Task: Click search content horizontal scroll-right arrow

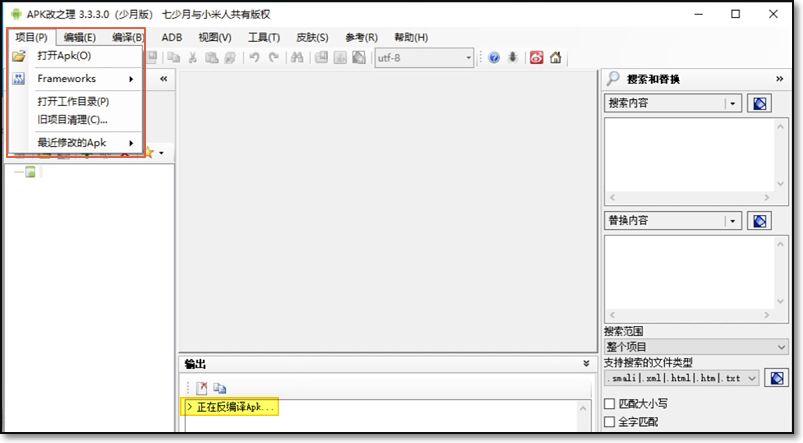Action: (767, 197)
